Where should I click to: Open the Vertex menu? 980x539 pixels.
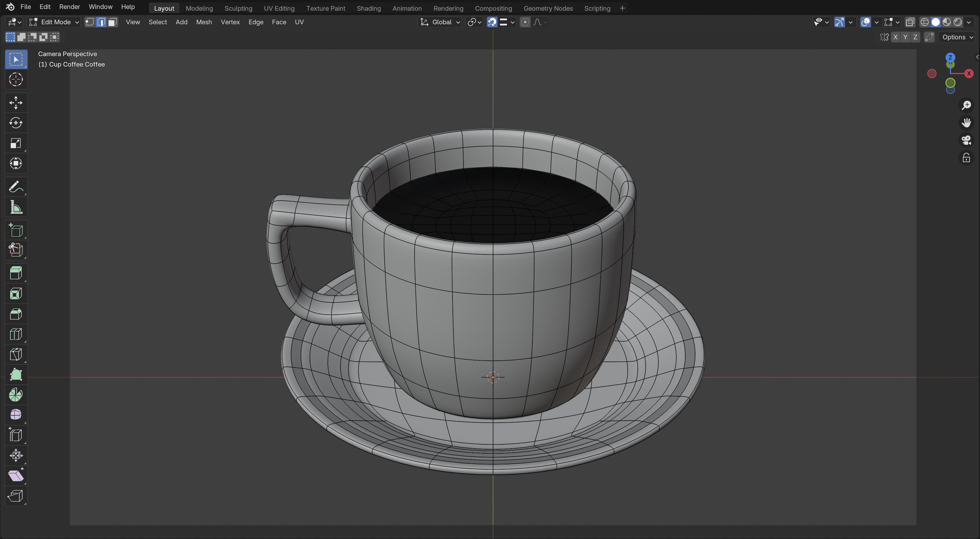click(230, 22)
